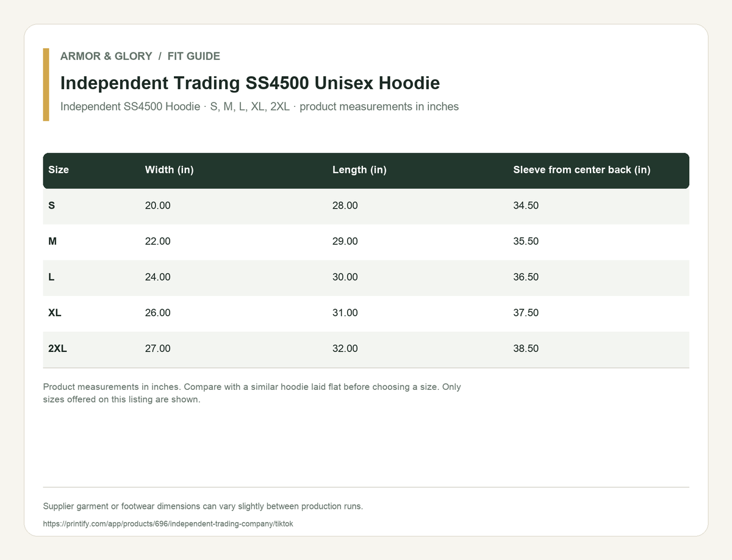732x560 pixels.
Task: Select the M size row label
Action: point(52,242)
